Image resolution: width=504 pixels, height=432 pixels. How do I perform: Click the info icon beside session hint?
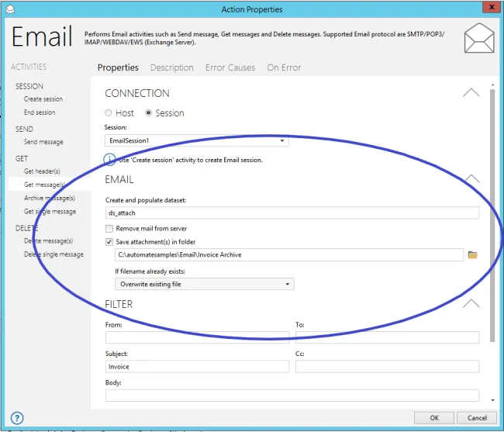point(109,159)
